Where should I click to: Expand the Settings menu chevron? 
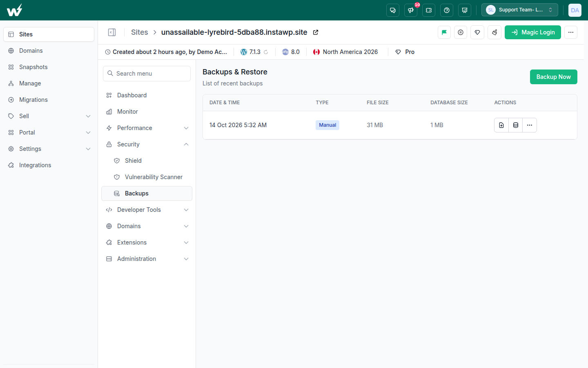tap(88, 149)
